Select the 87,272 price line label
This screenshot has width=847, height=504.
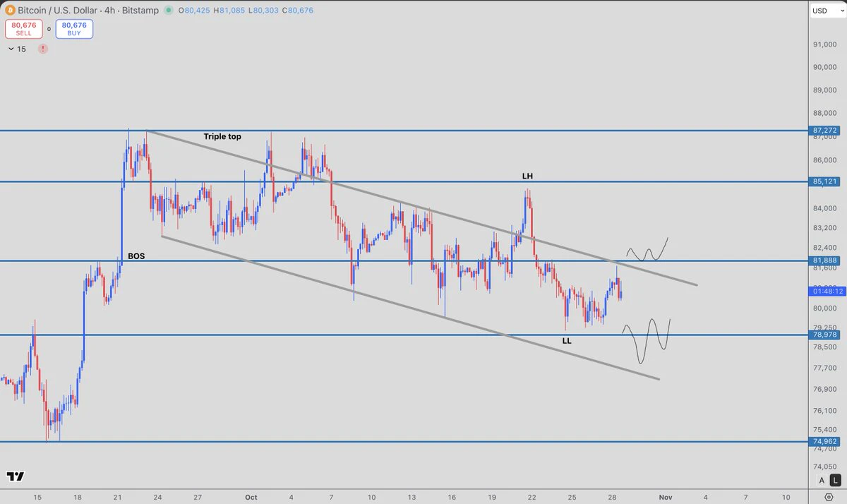[824, 131]
